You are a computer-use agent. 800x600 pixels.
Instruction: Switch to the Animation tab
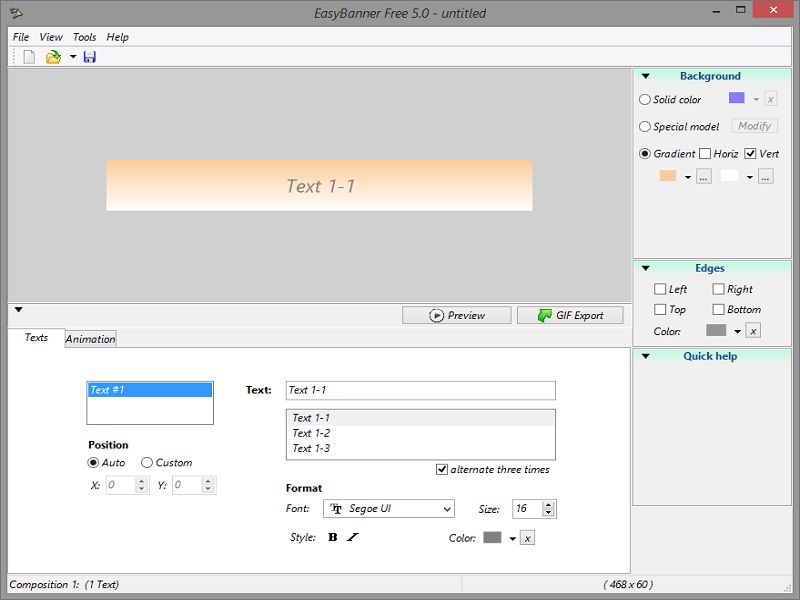tap(90, 339)
